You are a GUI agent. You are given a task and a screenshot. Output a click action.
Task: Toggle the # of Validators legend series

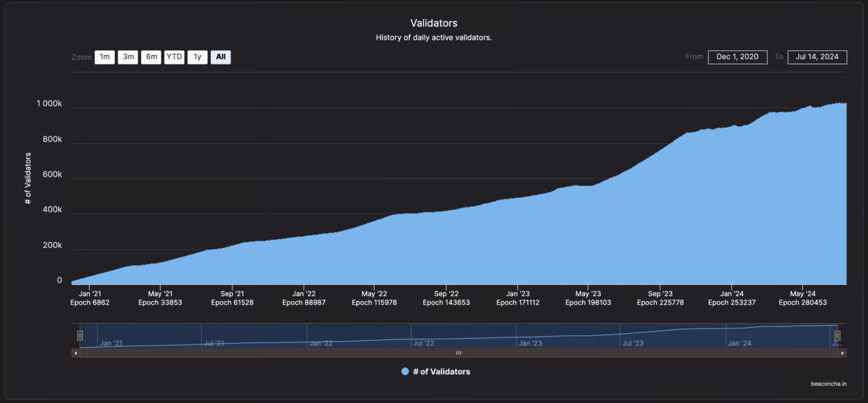441,371
